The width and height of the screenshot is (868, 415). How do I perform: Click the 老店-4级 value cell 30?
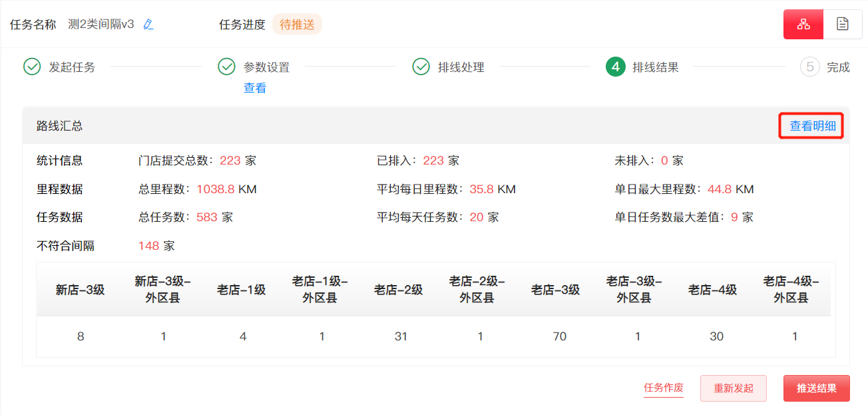click(716, 336)
